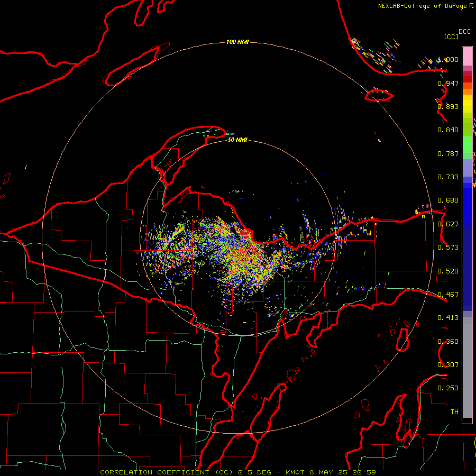Click the 100 NMI range ring label
Screen dimensions: 476x476
point(237,42)
